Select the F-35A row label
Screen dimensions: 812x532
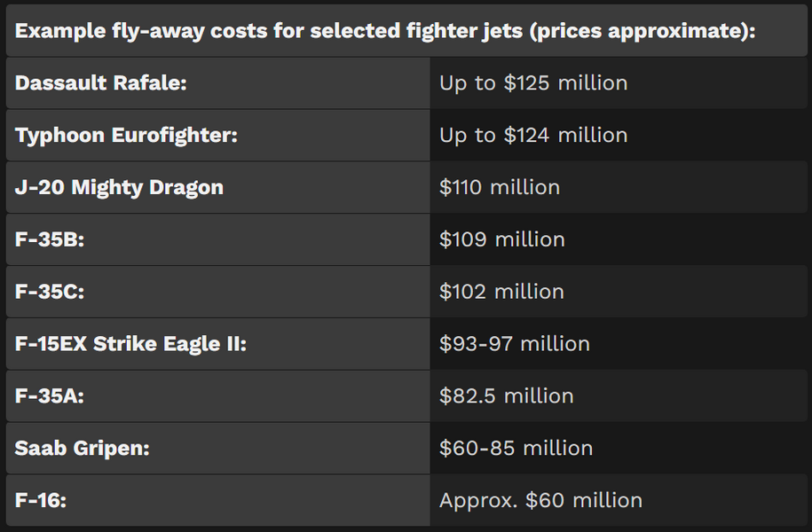click(x=218, y=395)
